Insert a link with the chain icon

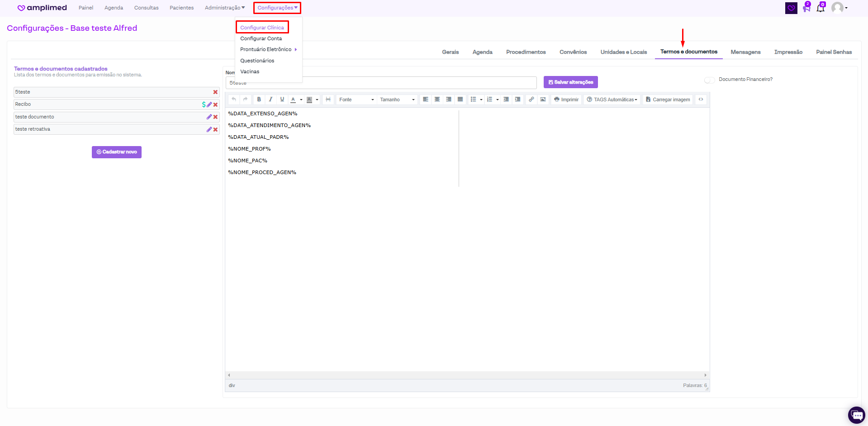pyautogui.click(x=531, y=99)
